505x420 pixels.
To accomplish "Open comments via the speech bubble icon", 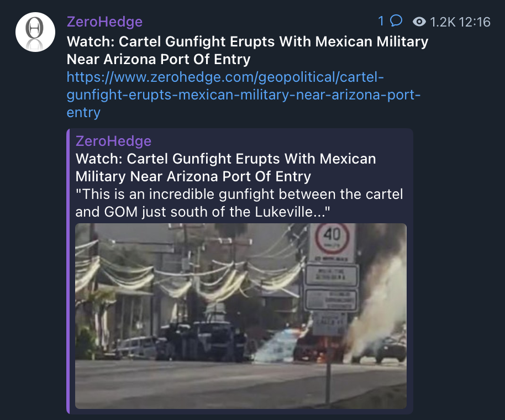I will [396, 20].
